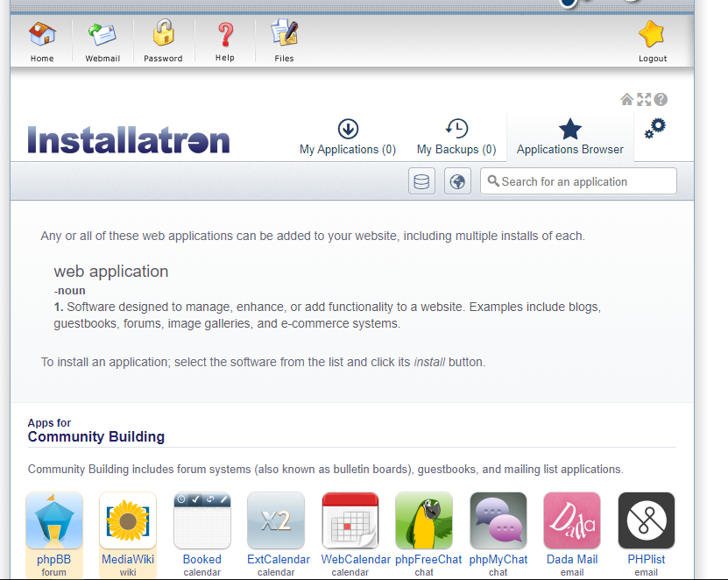This screenshot has width=728, height=580.
Task: Select the Booked calendar app icon
Action: (x=202, y=520)
